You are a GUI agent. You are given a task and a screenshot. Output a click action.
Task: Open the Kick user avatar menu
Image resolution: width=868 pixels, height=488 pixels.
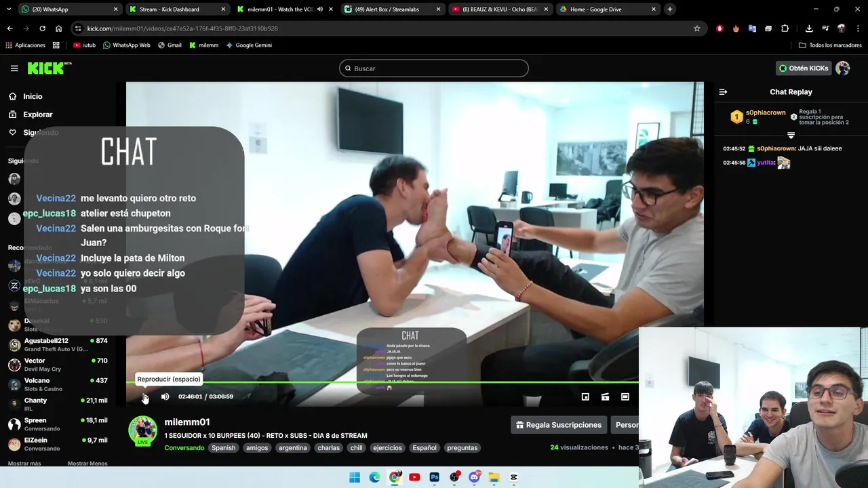click(843, 68)
